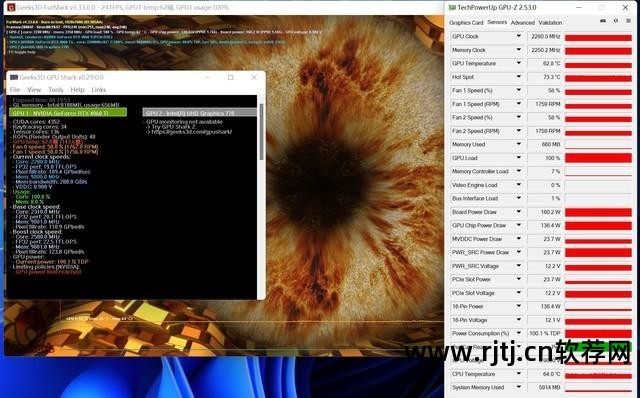Image resolution: width=640 pixels, height=398 pixels.
Task: Click the GPU-Z screenshot camera icon
Action: pos(603,21)
